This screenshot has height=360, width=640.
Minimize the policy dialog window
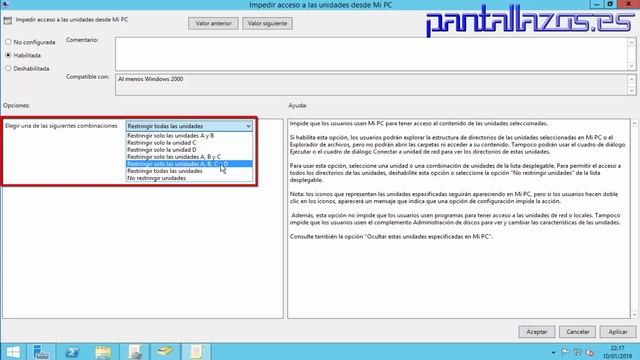pos(597,4)
